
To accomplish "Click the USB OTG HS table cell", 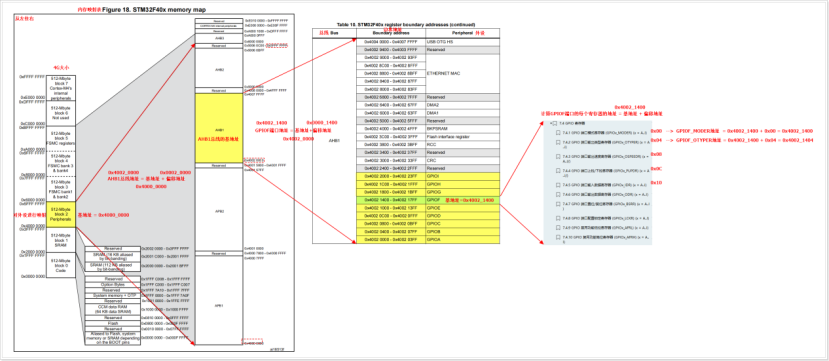I will (x=462, y=42).
